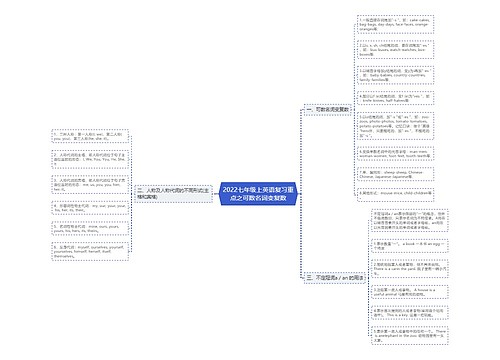Click article node containing 'This is a key'
The width and height of the screenshot is (500, 360).
[410, 313]
